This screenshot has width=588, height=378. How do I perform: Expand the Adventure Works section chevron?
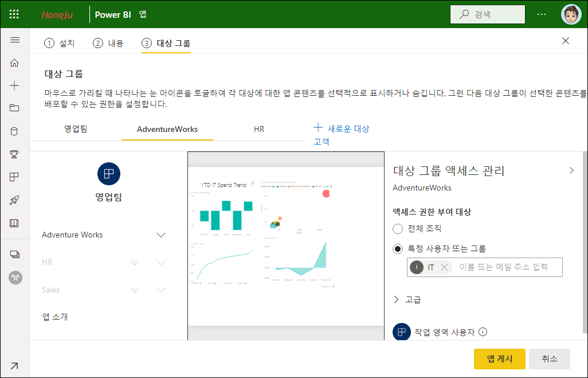tap(161, 235)
